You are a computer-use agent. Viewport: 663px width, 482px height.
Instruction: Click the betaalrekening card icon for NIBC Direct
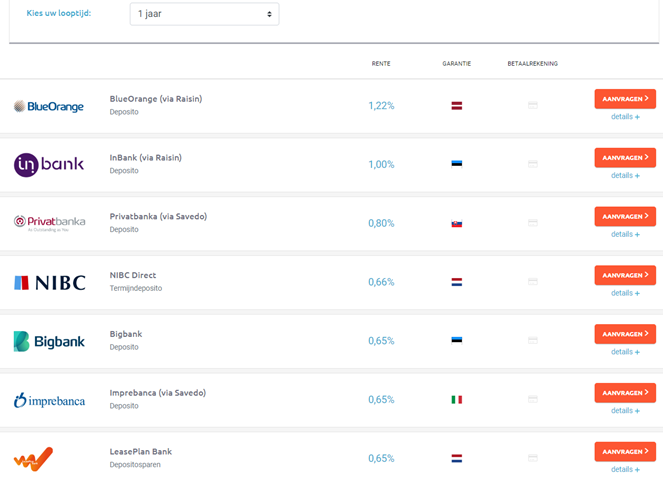tap(533, 282)
